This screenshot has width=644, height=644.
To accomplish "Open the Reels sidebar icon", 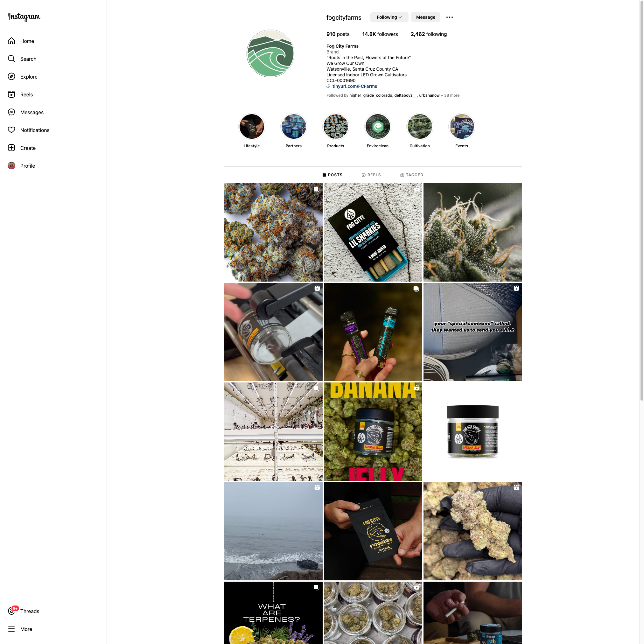I will tap(11, 94).
